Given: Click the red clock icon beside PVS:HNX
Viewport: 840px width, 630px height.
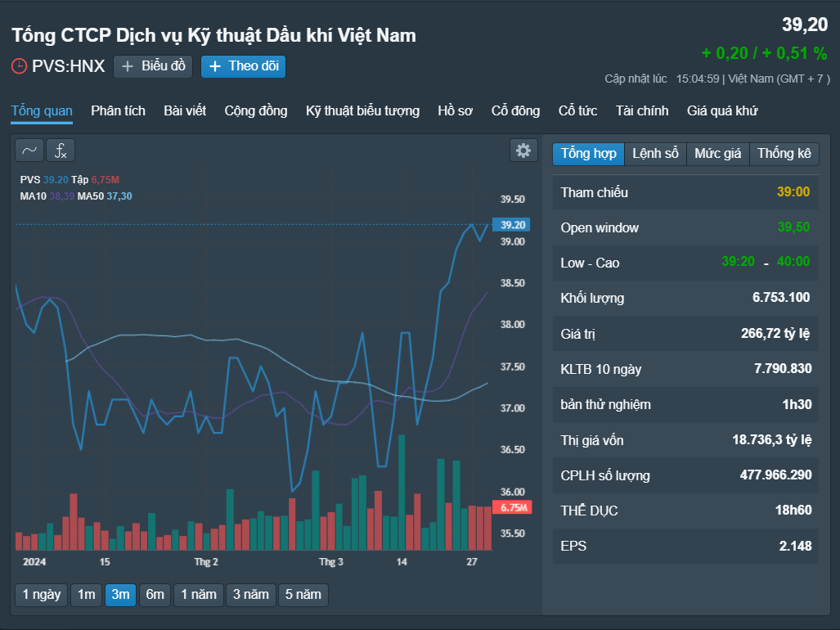Looking at the screenshot, I should 20,66.
